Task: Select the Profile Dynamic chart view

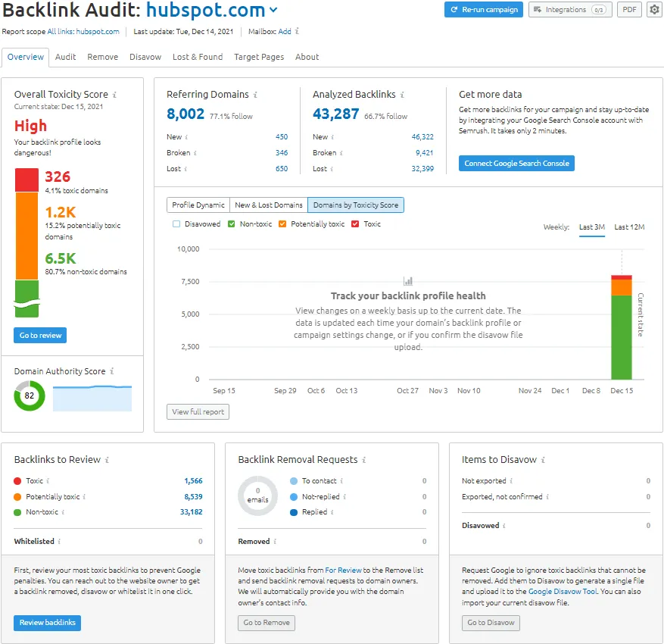Action: click(198, 205)
